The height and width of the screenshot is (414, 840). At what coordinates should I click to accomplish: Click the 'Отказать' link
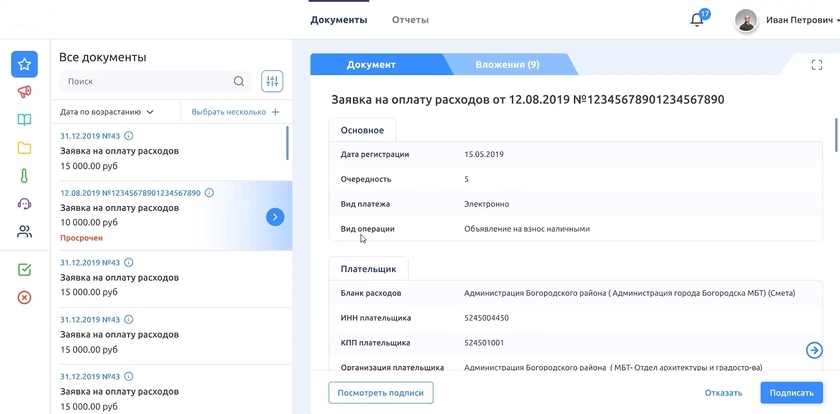tap(723, 393)
